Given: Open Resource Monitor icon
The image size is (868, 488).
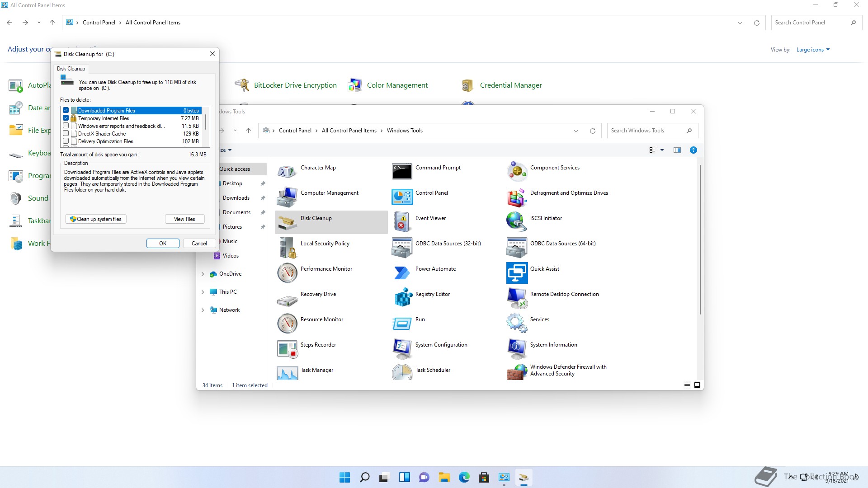Looking at the screenshot, I should pyautogui.click(x=287, y=324).
